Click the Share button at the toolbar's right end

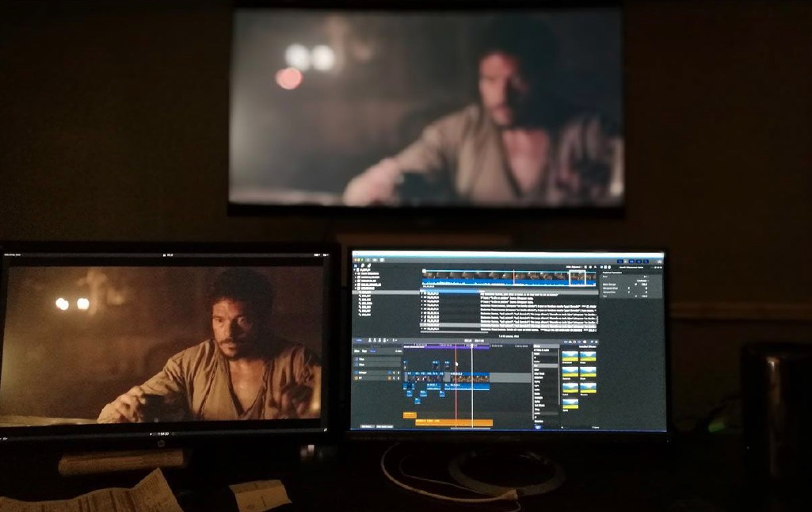[x=660, y=262]
